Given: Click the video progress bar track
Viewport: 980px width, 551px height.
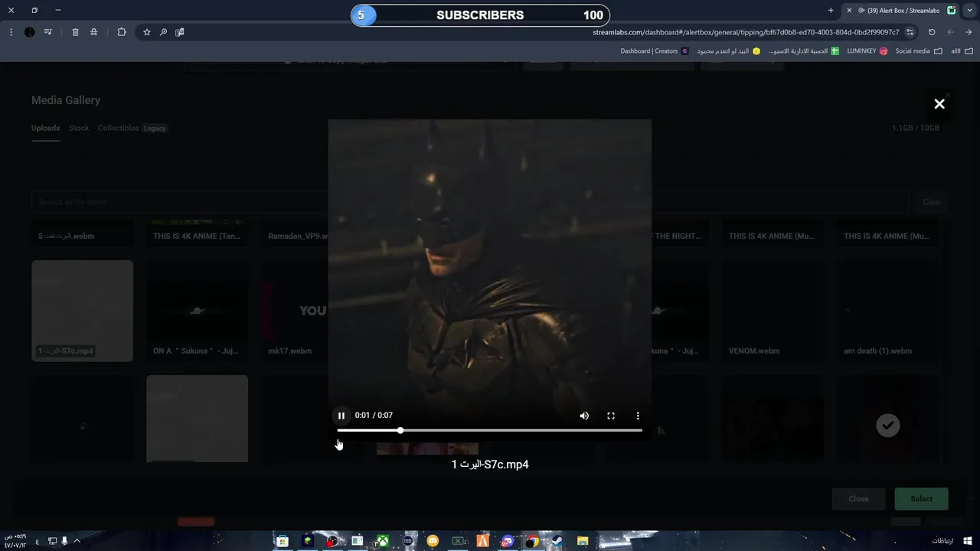Looking at the screenshot, I should [x=490, y=430].
